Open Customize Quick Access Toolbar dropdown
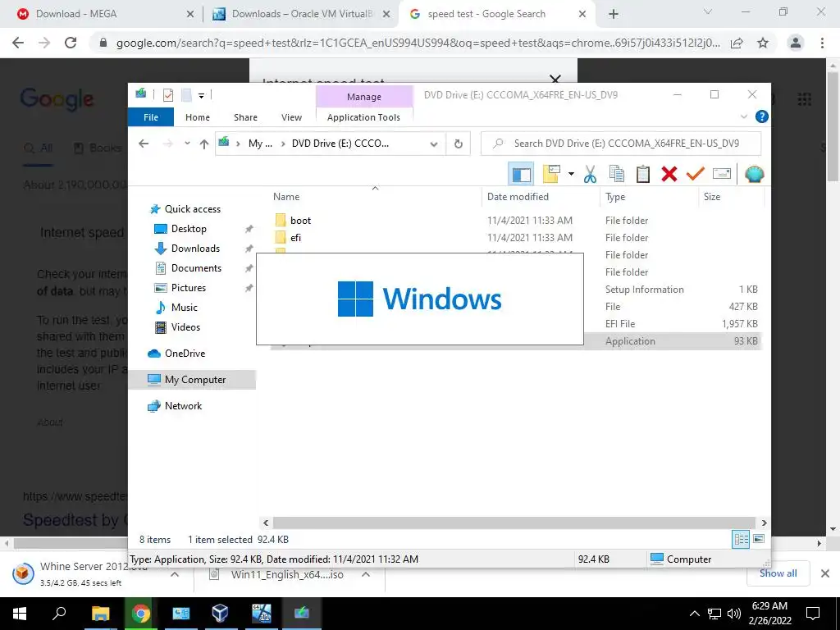 (202, 95)
